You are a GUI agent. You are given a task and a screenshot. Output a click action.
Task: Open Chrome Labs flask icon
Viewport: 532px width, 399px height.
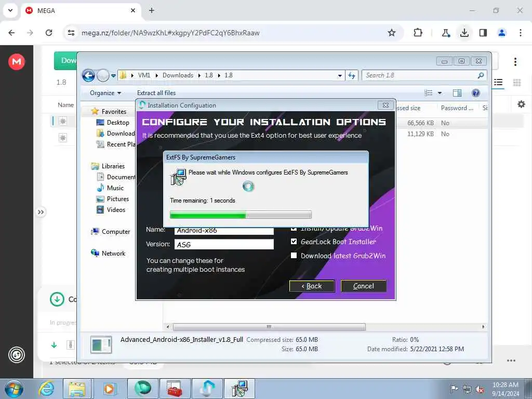pos(445,33)
